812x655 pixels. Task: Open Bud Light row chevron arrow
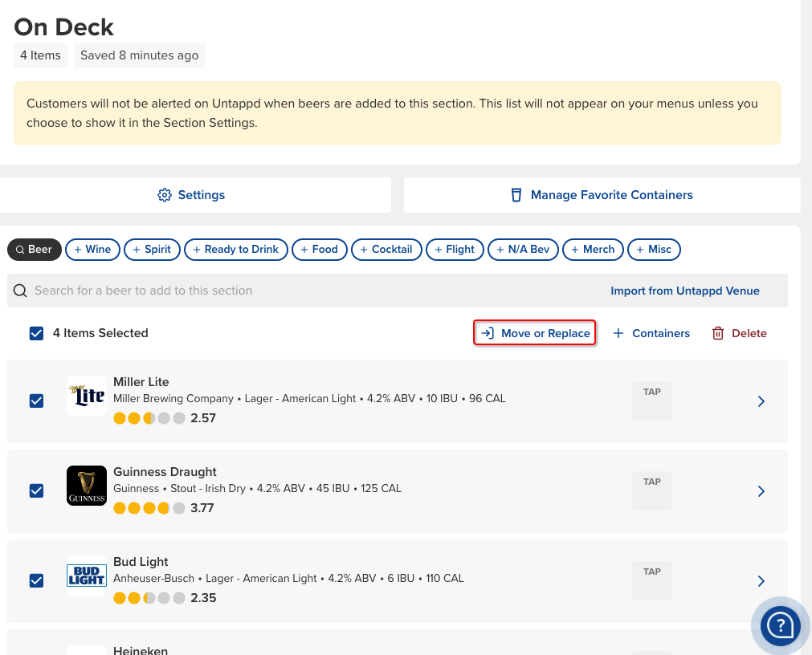(x=761, y=581)
